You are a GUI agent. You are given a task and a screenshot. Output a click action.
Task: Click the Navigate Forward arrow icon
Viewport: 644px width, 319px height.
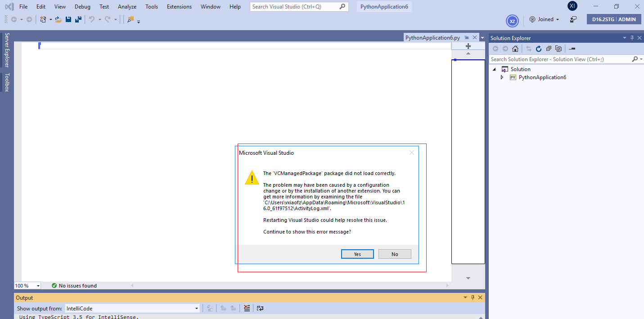pos(29,19)
